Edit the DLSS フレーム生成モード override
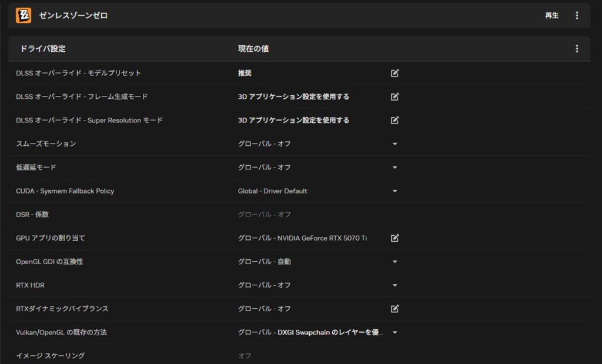This screenshot has width=602, height=364. pos(394,96)
